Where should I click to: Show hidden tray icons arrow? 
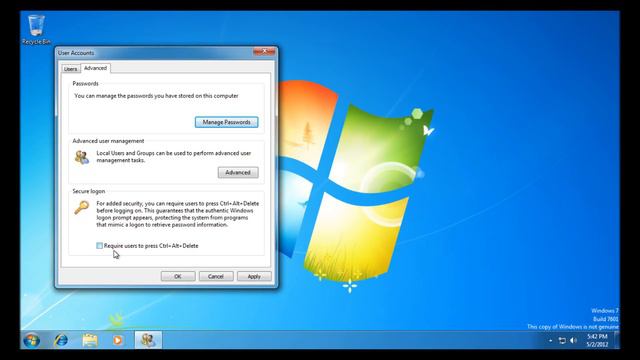pos(551,340)
